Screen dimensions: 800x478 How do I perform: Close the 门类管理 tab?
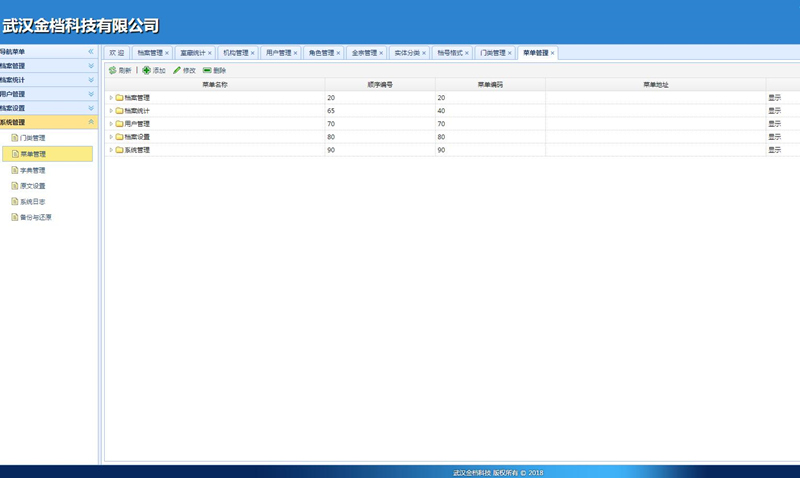tap(509, 53)
